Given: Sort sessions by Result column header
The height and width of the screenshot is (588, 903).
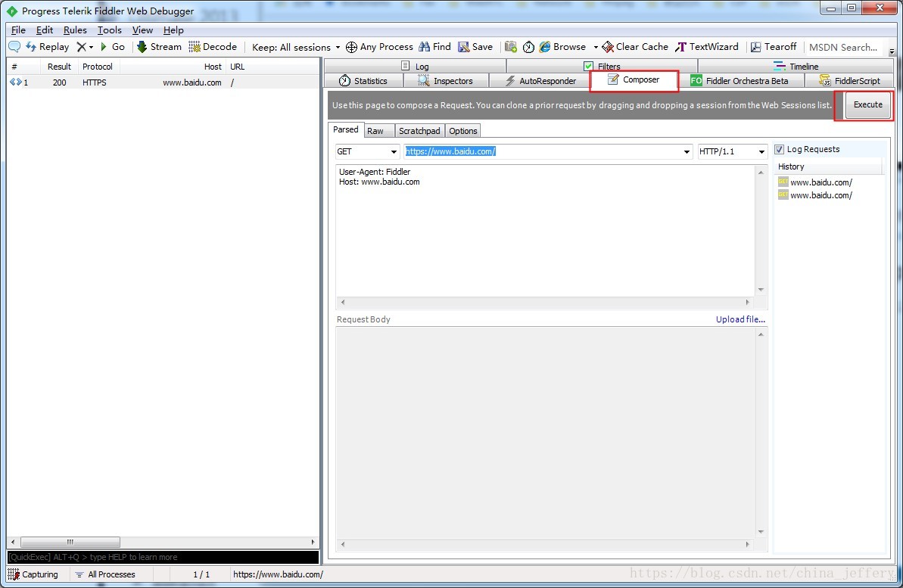Looking at the screenshot, I should pos(59,67).
